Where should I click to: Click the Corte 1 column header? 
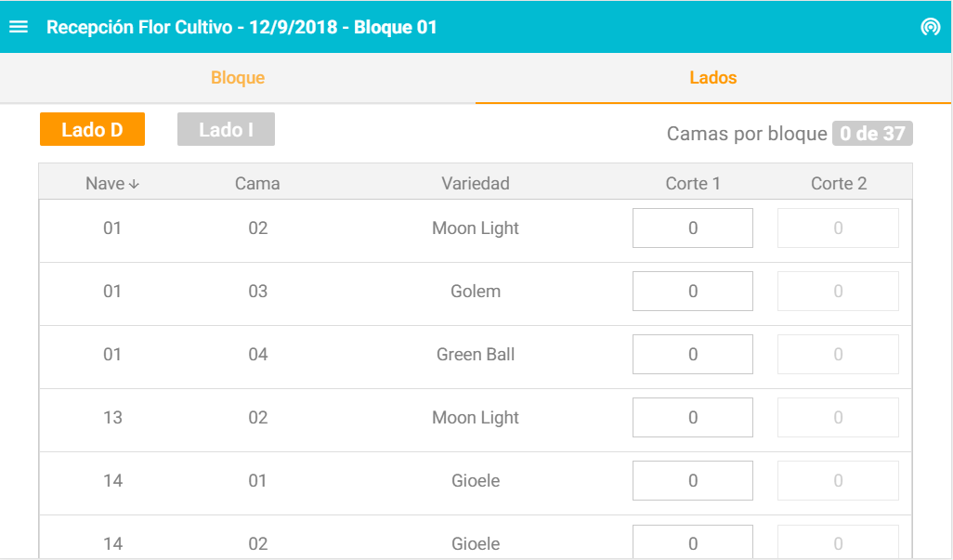point(692,184)
